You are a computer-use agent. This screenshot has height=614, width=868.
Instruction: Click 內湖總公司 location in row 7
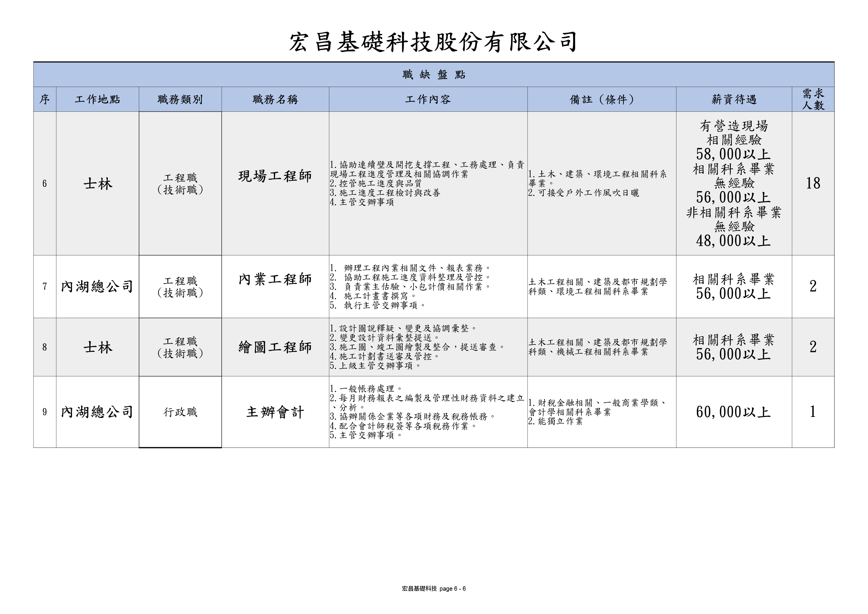97,287
